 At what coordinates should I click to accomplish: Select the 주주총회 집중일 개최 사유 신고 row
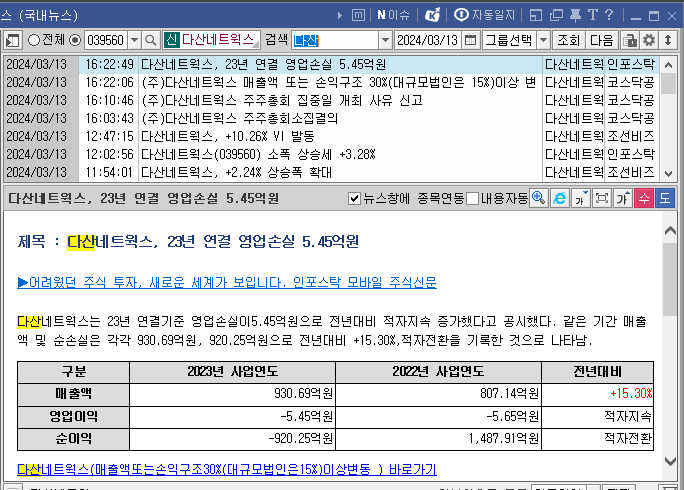(331, 100)
